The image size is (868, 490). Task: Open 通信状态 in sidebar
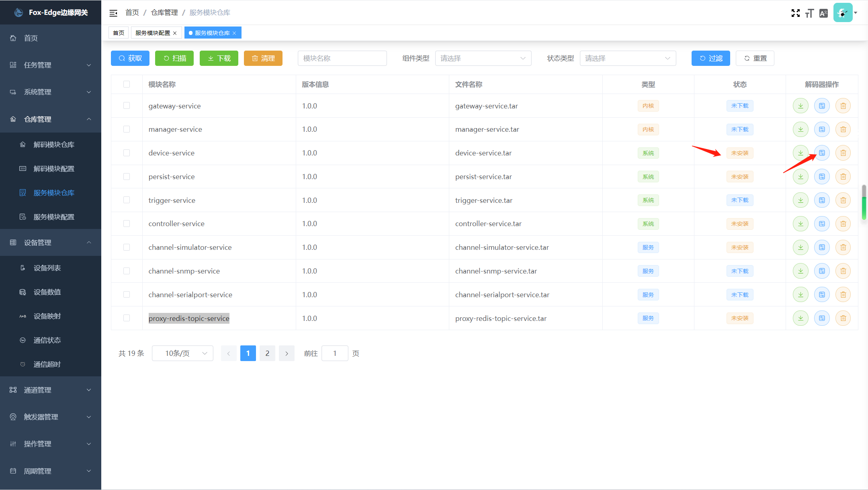pyautogui.click(x=51, y=340)
